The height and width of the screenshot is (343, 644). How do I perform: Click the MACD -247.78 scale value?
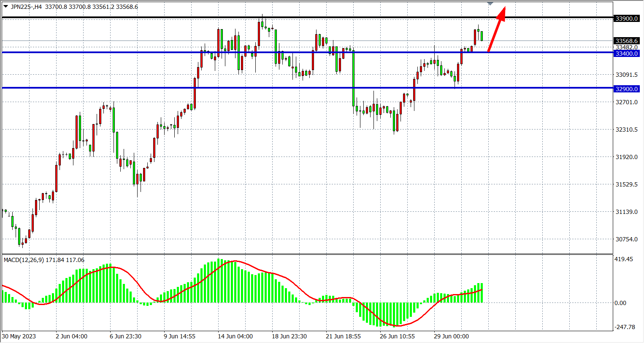(x=625, y=327)
